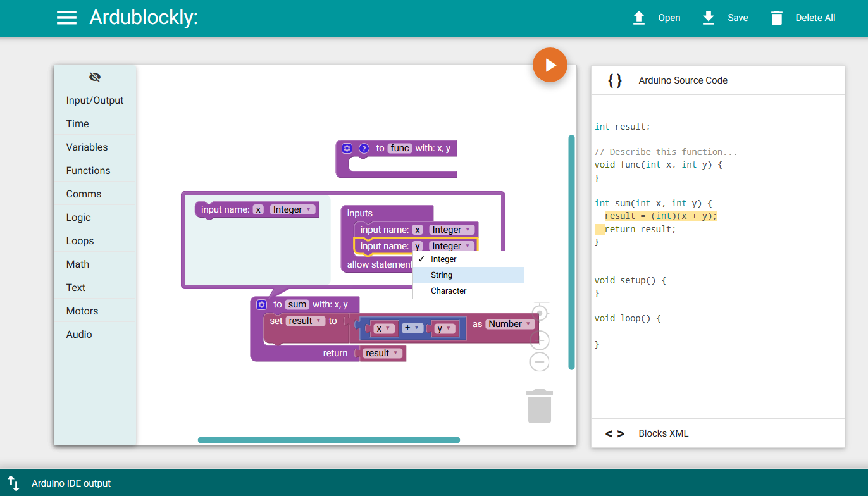Edit the input name x field in inputs block
Viewport: 868px width, 496px height.
tap(418, 230)
